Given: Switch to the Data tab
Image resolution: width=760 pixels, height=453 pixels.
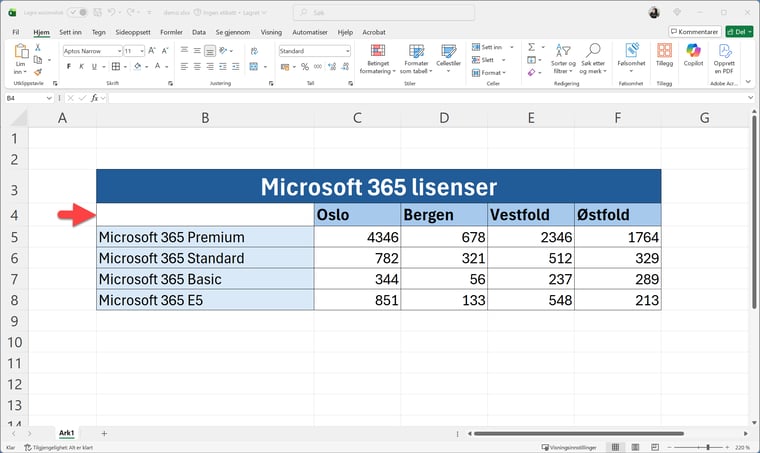Looking at the screenshot, I should coord(199,32).
